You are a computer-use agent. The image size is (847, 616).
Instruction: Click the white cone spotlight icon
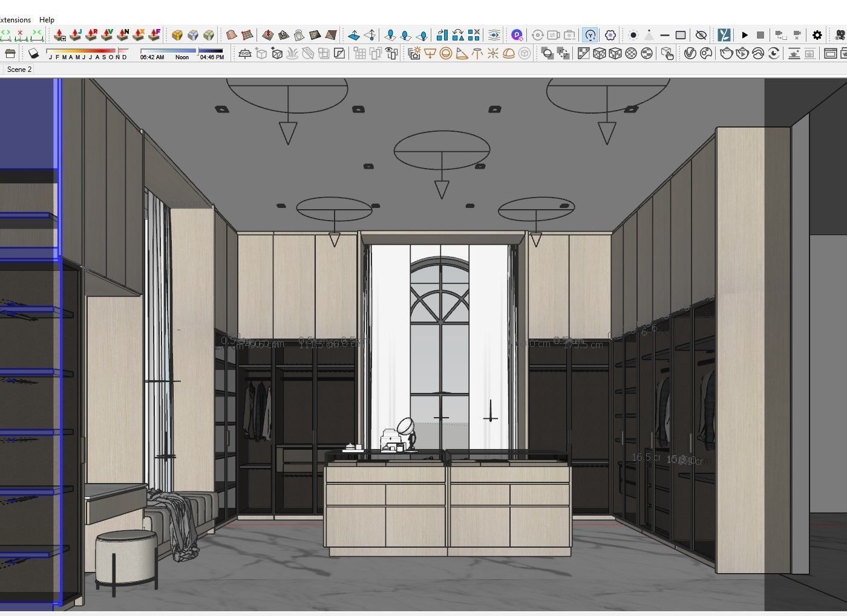(649, 35)
